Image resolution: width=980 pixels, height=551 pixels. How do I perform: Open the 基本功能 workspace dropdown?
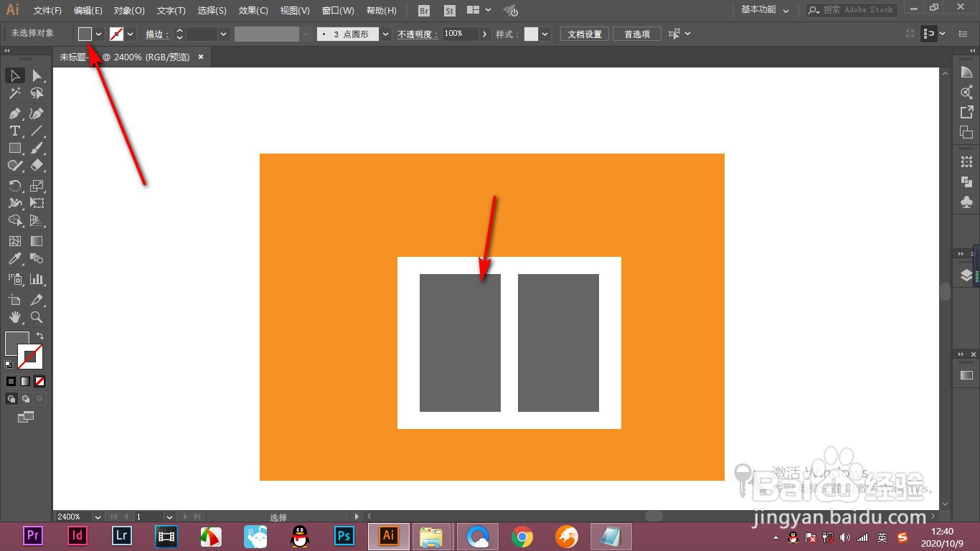point(765,10)
